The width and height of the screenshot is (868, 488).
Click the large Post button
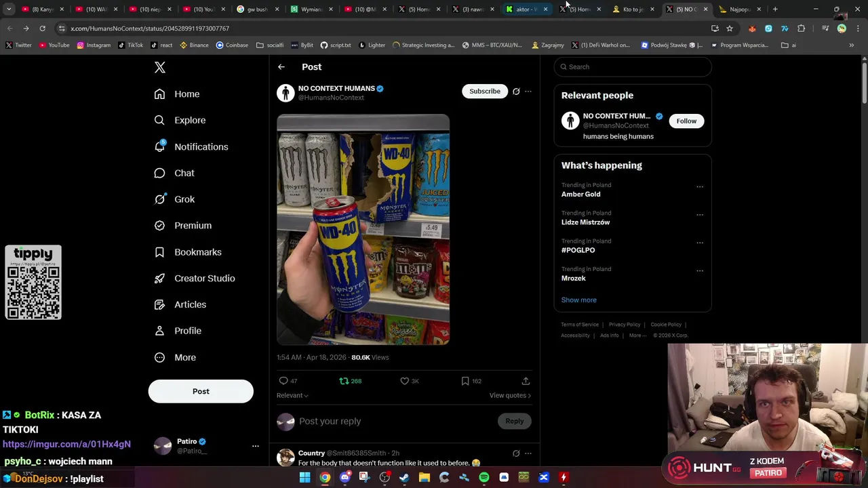pos(201,391)
